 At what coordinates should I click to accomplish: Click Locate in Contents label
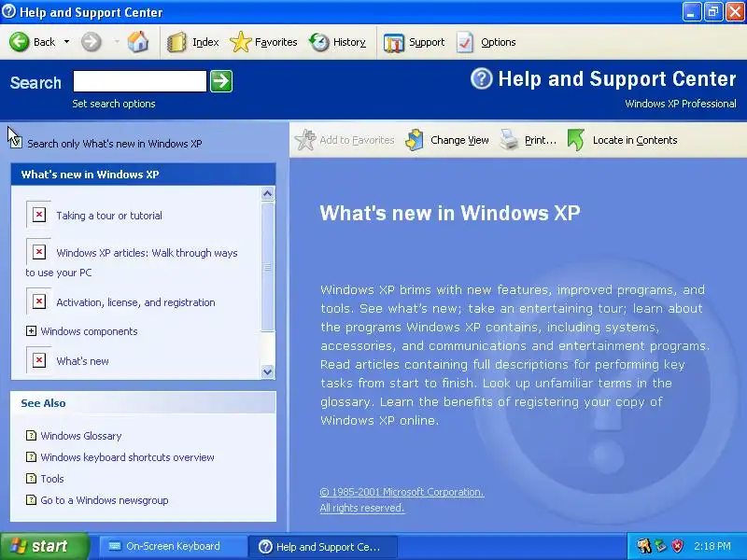635,140
